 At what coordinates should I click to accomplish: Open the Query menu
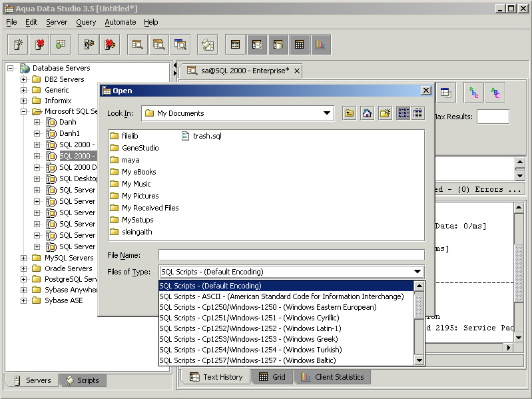86,22
